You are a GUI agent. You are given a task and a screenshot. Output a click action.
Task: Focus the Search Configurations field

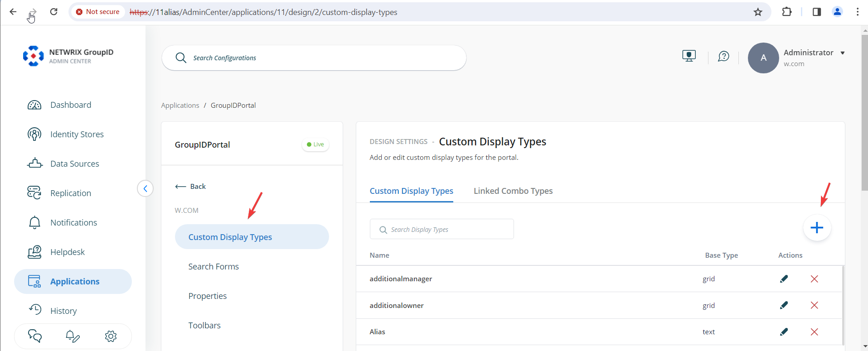tap(314, 58)
